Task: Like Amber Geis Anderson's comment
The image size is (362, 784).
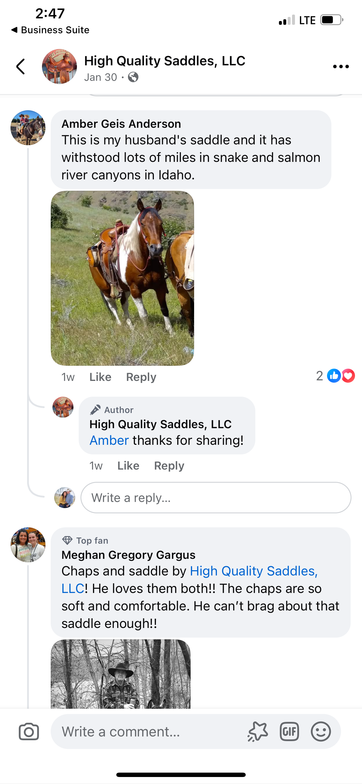Action: (x=100, y=377)
